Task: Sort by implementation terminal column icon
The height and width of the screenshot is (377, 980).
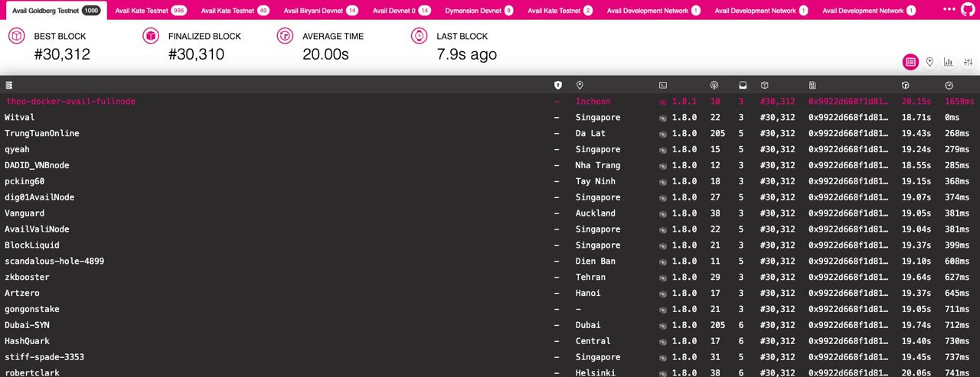Action: pos(663,85)
